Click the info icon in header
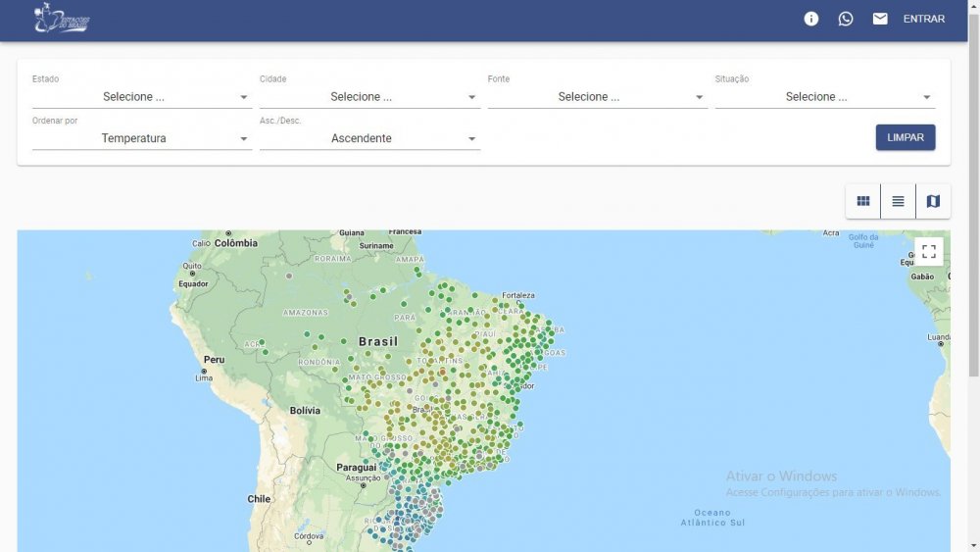 [x=810, y=19]
